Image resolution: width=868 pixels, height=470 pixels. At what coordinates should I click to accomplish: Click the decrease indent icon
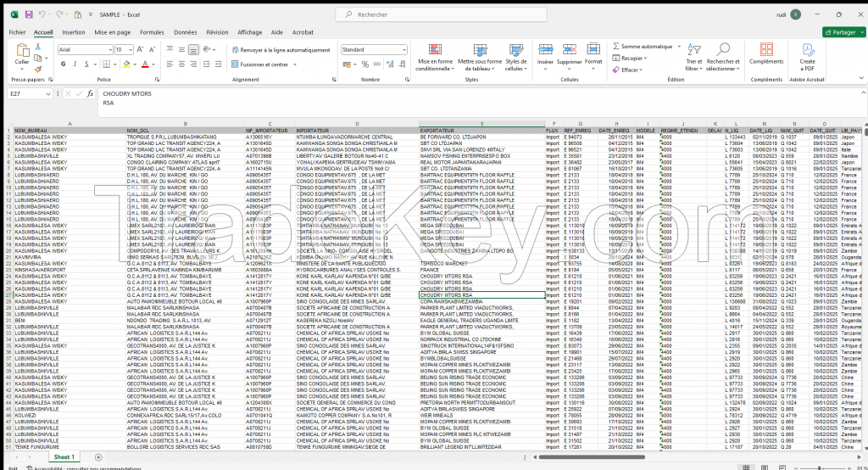[207, 64]
